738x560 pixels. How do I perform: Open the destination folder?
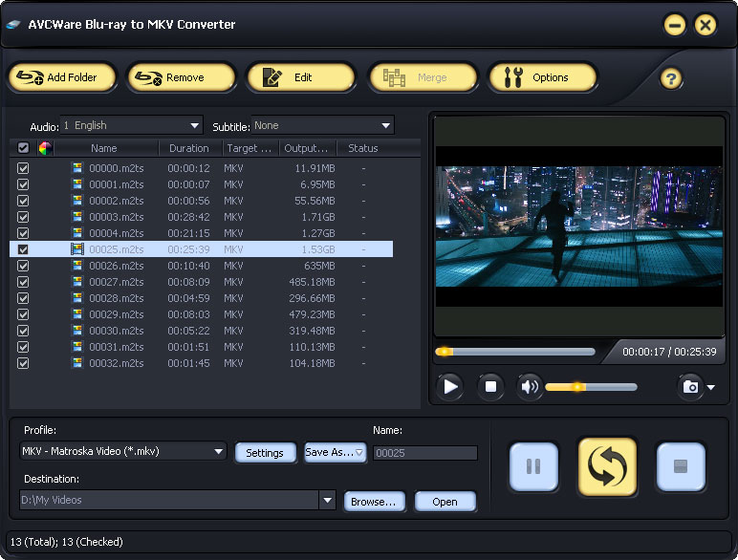[445, 502]
